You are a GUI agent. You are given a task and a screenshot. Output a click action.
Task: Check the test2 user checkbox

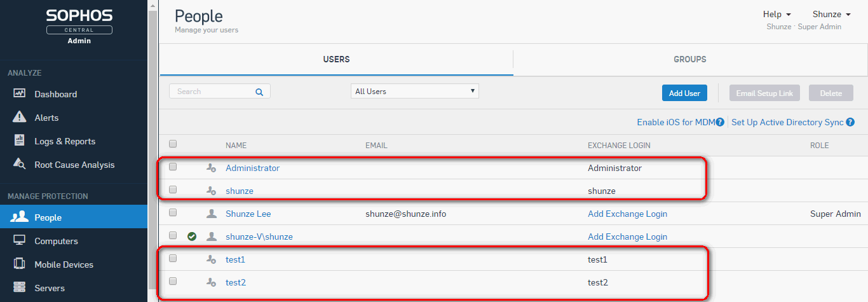[173, 281]
